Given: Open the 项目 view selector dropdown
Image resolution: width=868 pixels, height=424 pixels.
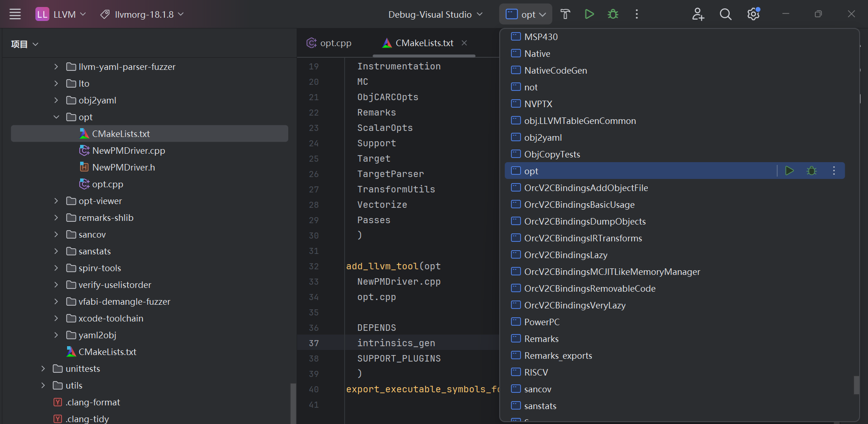Looking at the screenshot, I should point(25,44).
